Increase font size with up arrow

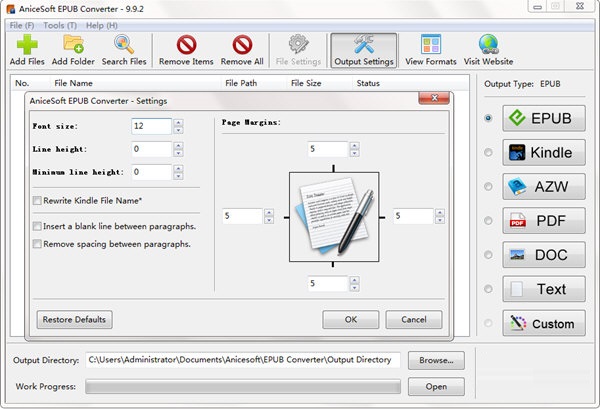coord(178,122)
